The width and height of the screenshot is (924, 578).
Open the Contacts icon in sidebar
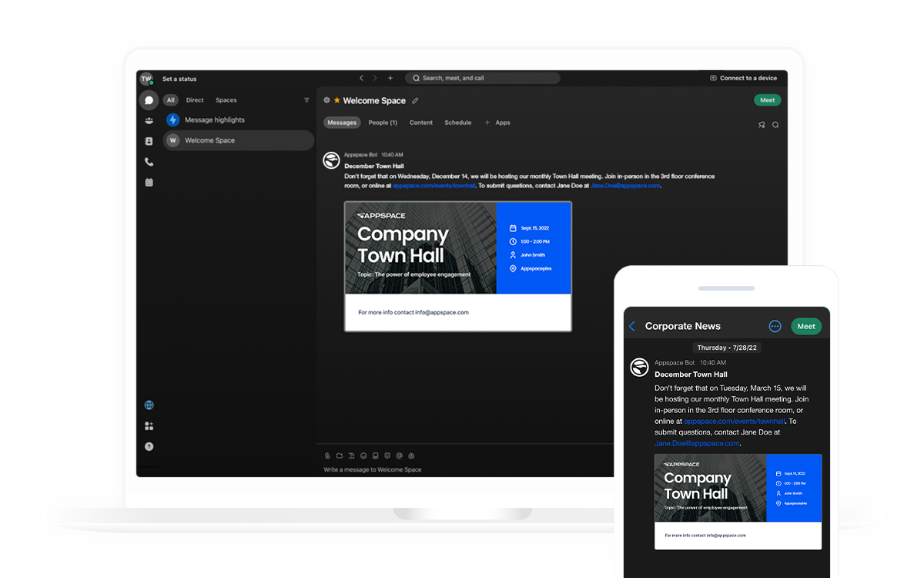pyautogui.click(x=149, y=142)
